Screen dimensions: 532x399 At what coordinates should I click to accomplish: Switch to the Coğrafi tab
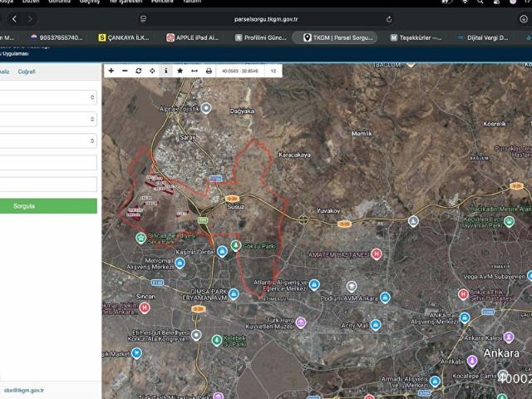coord(27,71)
